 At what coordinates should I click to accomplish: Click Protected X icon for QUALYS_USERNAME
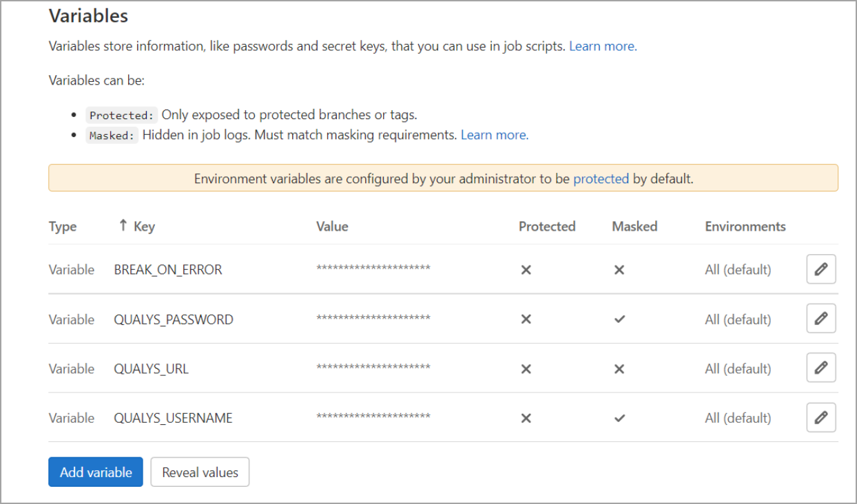point(526,418)
